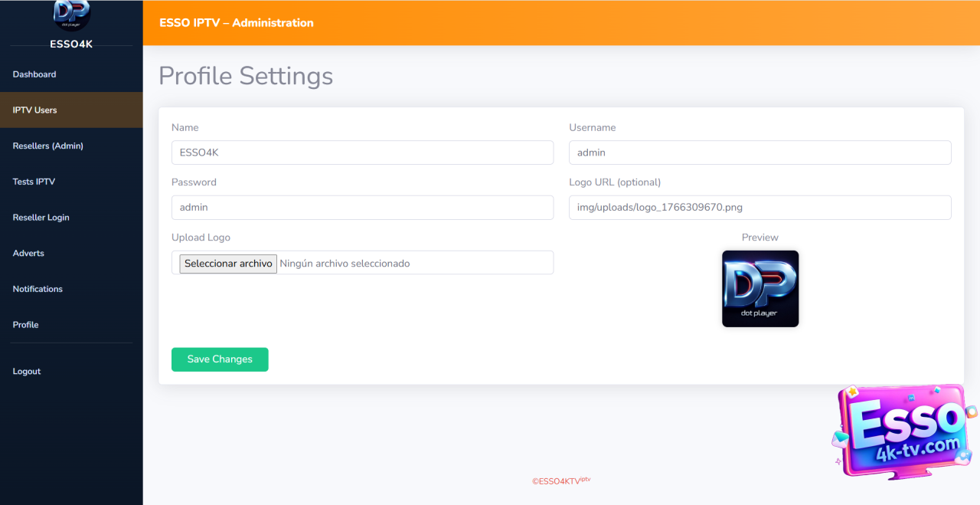Click the Name input field
This screenshot has height=505, width=980.
pos(362,152)
